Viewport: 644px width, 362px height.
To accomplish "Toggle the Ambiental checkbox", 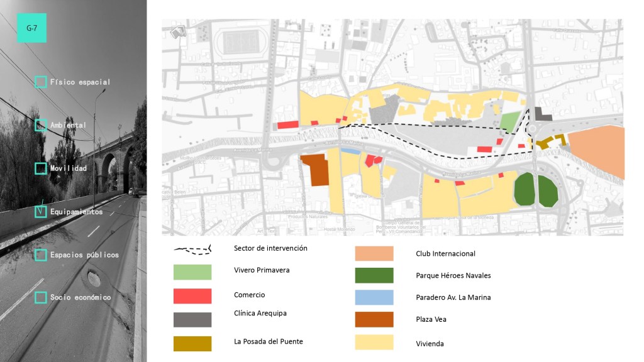I will tap(40, 125).
